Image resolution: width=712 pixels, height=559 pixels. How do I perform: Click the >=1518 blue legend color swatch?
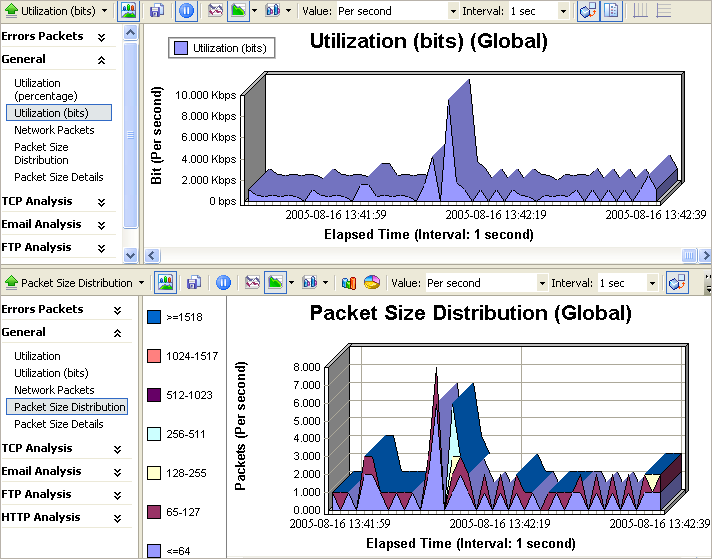[x=154, y=317]
